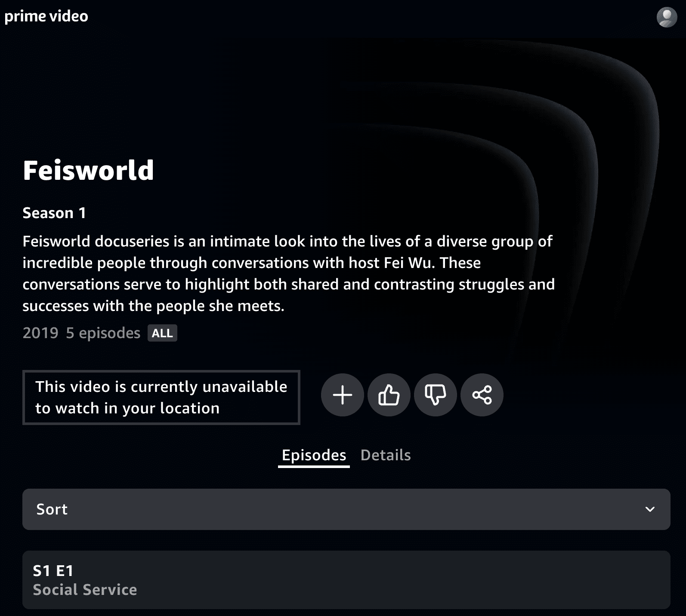
Task: Click the '5 episodes' text
Action: pos(103,333)
